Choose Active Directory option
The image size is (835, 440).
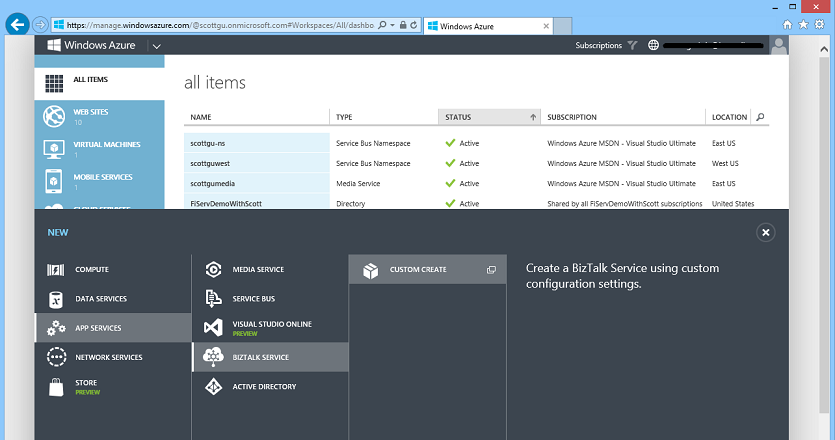point(270,387)
